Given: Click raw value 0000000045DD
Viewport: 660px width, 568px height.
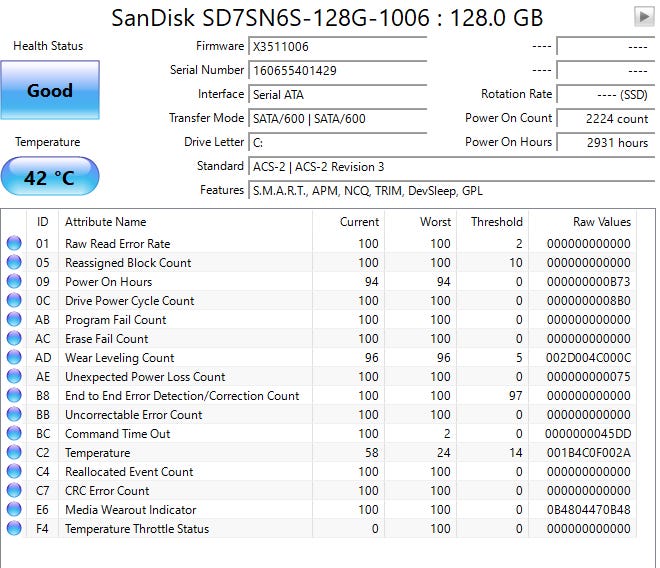Looking at the screenshot, I should pyautogui.click(x=588, y=434).
